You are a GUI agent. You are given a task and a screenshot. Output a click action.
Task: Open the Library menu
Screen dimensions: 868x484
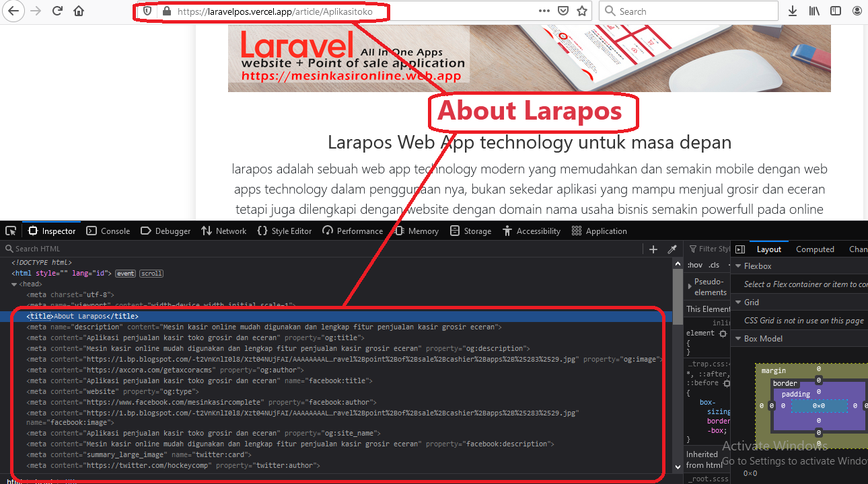pyautogui.click(x=814, y=11)
